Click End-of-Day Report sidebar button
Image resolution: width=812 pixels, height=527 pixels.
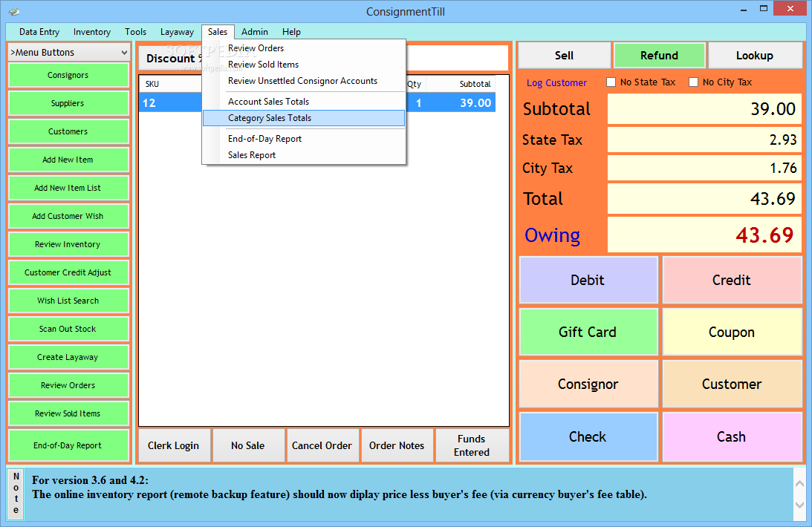click(x=68, y=445)
